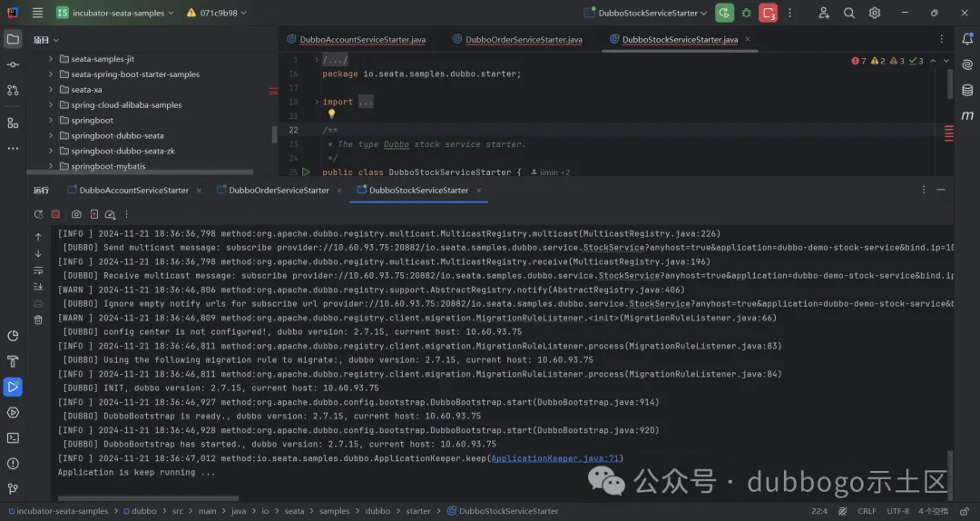This screenshot has height=521, width=980.
Task: Click the green Run button in top toolbar
Action: pos(723,13)
